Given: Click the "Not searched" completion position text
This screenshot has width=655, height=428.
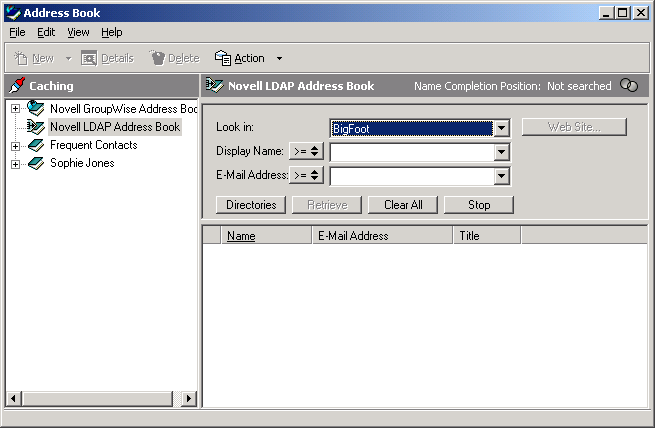Looking at the screenshot, I should pyautogui.click(x=579, y=86).
